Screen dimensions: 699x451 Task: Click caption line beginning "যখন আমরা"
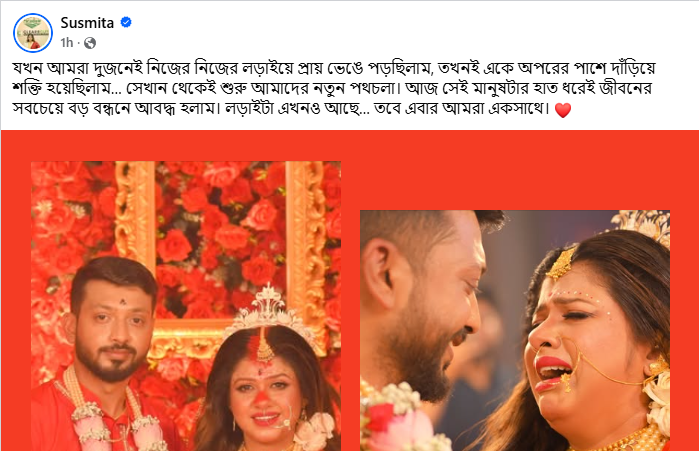[334, 68]
